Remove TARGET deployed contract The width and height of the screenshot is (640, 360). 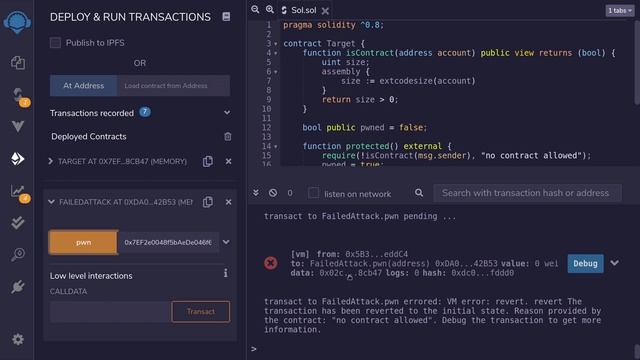coord(229,162)
